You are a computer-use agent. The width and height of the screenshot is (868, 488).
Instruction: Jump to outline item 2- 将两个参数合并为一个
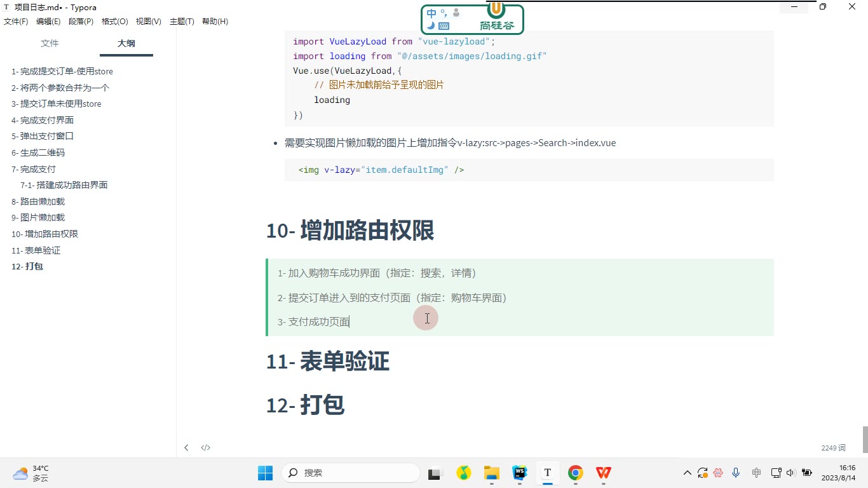(x=60, y=88)
